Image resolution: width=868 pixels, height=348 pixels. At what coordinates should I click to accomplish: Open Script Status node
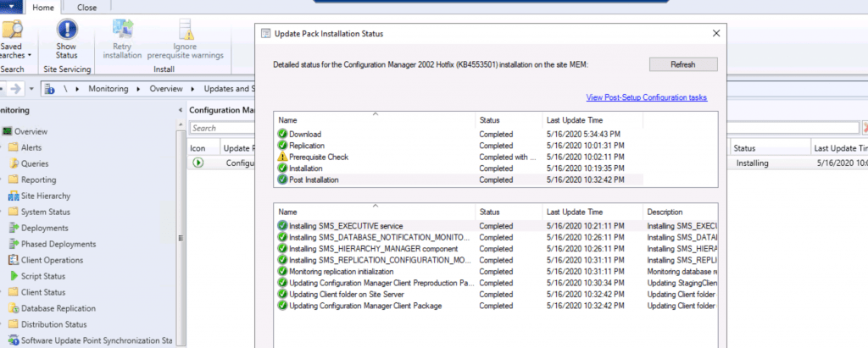36,276
